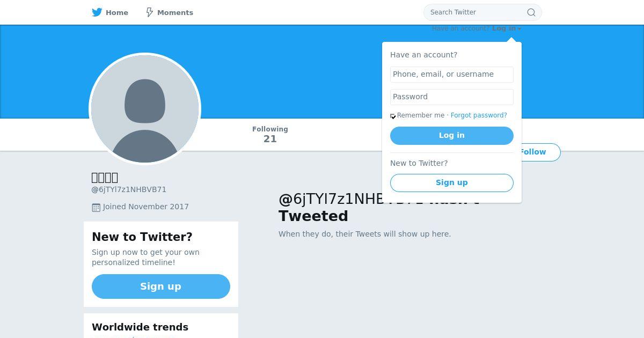Click the calendar icon beside Joined November 2017
Viewport: 644px width, 338px height.
(x=96, y=207)
